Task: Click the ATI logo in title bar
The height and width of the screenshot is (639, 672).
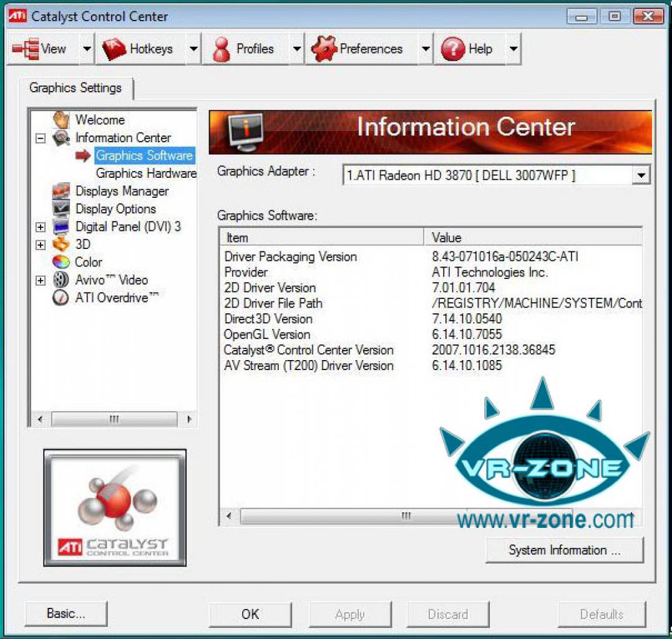Action: (x=17, y=16)
